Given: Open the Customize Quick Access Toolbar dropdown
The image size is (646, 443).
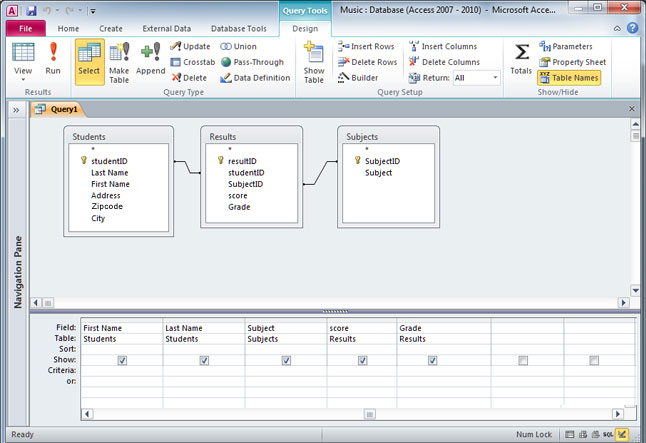Looking at the screenshot, I should coord(93,11).
